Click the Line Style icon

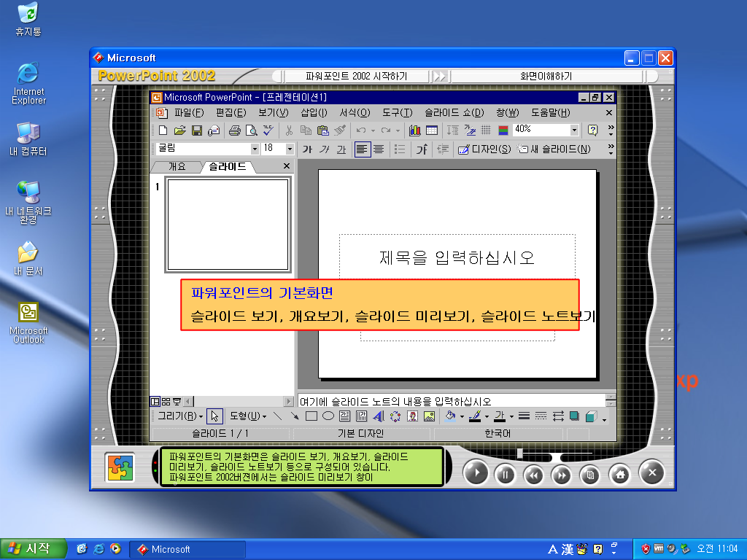[x=524, y=416]
